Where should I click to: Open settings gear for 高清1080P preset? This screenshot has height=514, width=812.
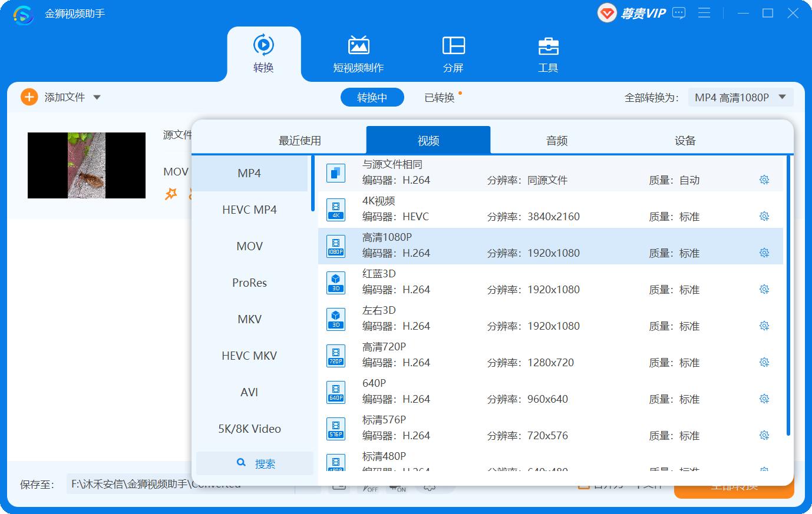point(764,252)
